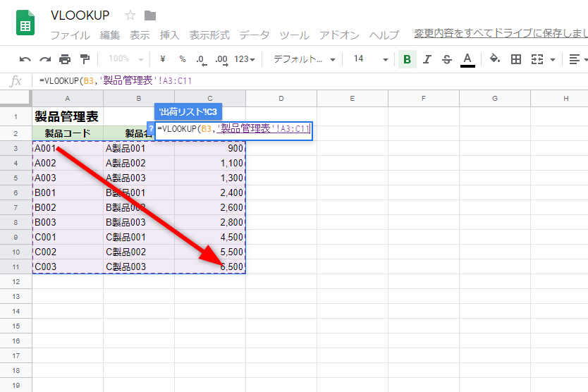The image size is (588, 392).
Task: Star the VLOOKUP document
Action: point(130,16)
